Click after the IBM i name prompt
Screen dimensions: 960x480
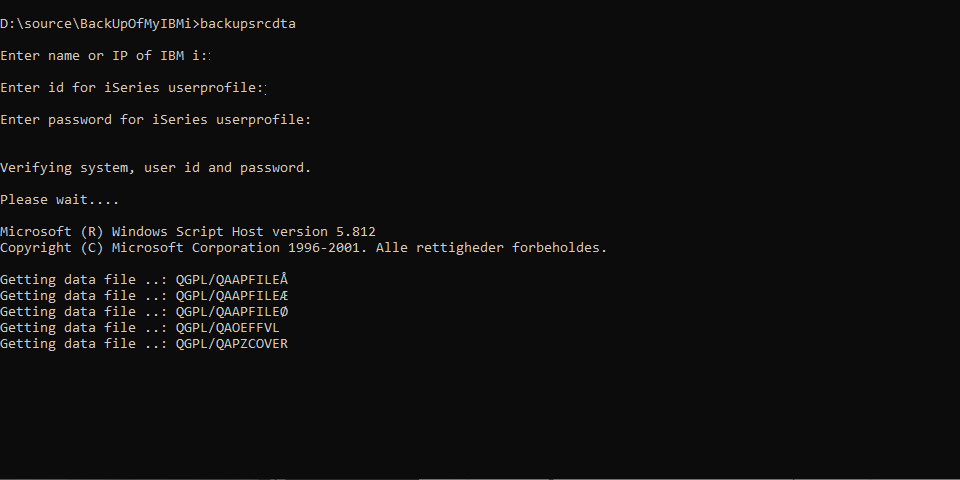(x=214, y=56)
